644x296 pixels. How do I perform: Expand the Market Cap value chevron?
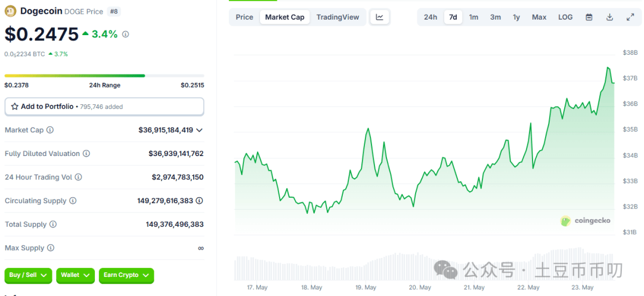point(200,130)
